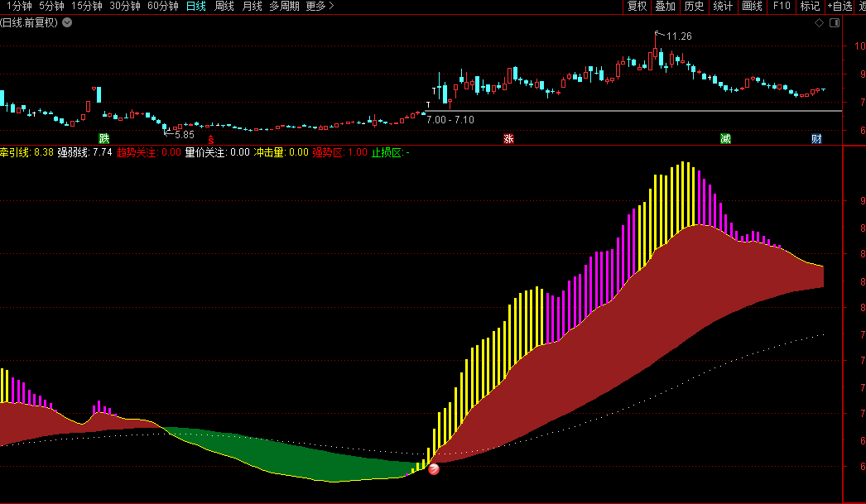Click the diamond icon at chart top-right

click(819, 23)
